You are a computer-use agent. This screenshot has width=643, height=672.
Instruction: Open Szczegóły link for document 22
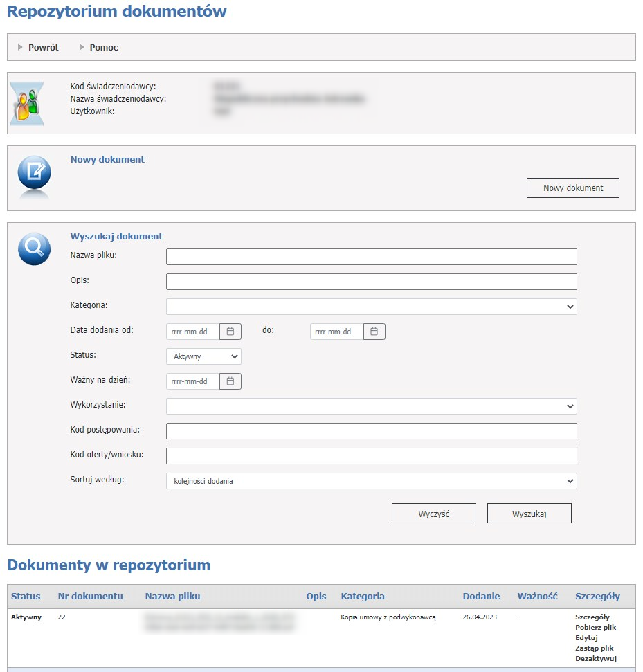pyautogui.click(x=592, y=617)
